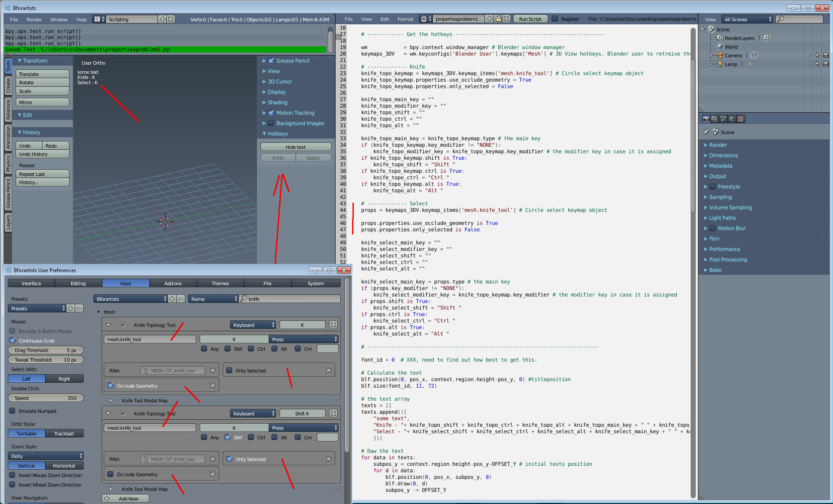
Task: Click the Camera object icon in outliner
Action: point(720,55)
